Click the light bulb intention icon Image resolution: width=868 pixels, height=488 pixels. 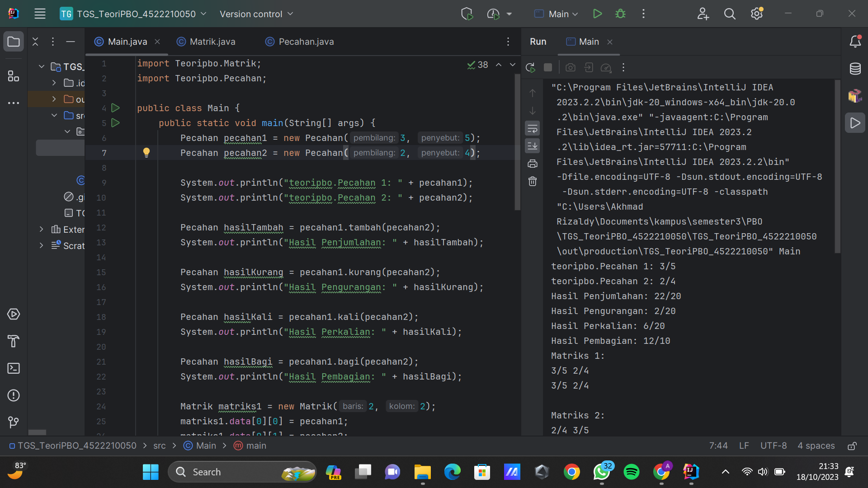(x=146, y=152)
